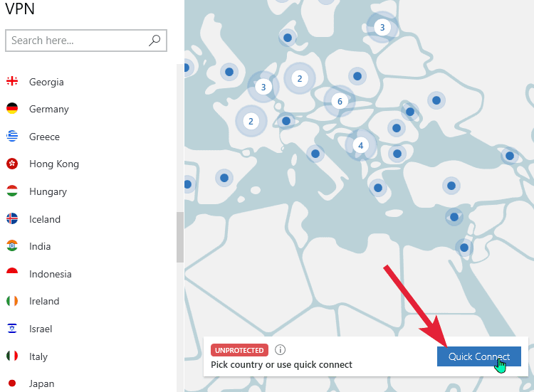Viewport: 534px width, 392px height.
Task: Click the Iceland flag icon
Action: [12, 218]
